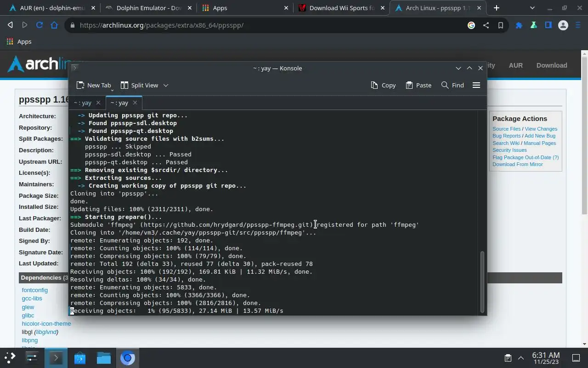Viewport: 588px width, 368px height.
Task: Switch to the Dolphin Emulator browser tab
Action: point(149,8)
